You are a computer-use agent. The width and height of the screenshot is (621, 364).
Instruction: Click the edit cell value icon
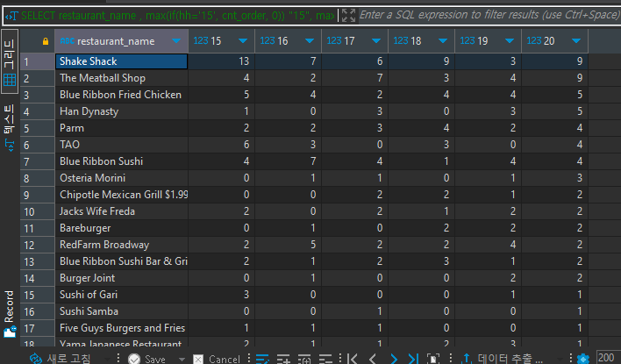262,359
